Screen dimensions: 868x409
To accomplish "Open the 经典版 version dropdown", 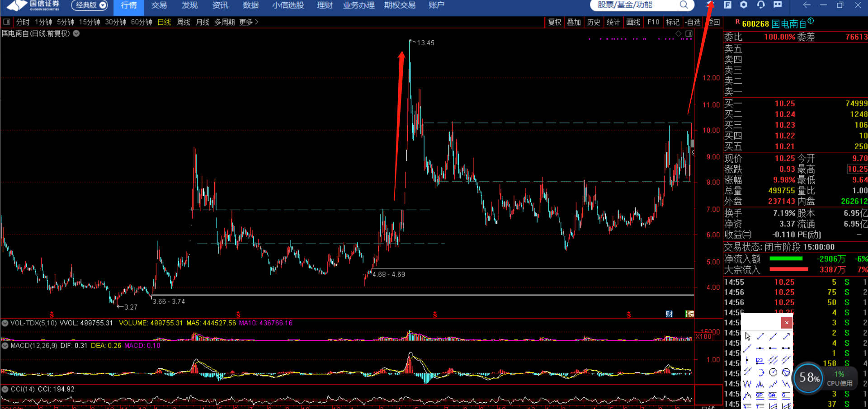I will tap(90, 5).
